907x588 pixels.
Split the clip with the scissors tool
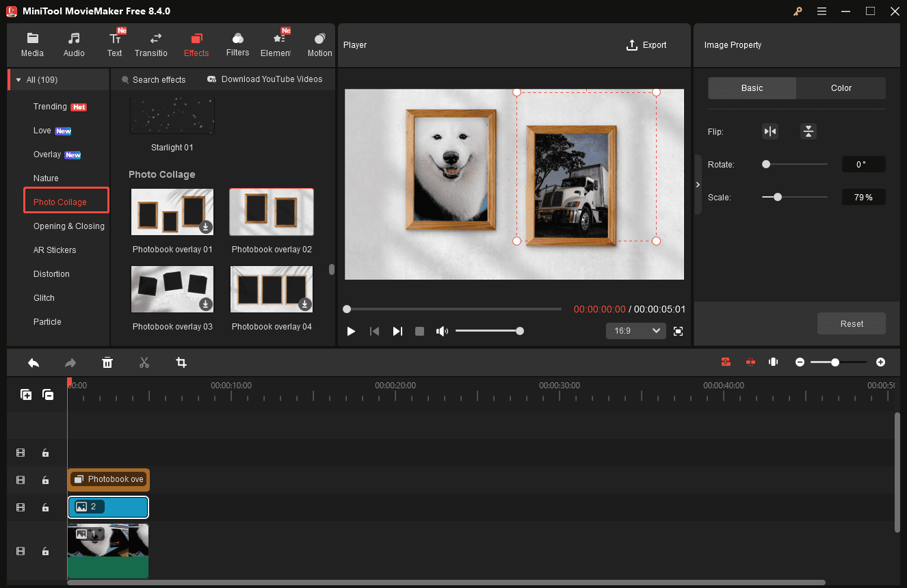144,362
